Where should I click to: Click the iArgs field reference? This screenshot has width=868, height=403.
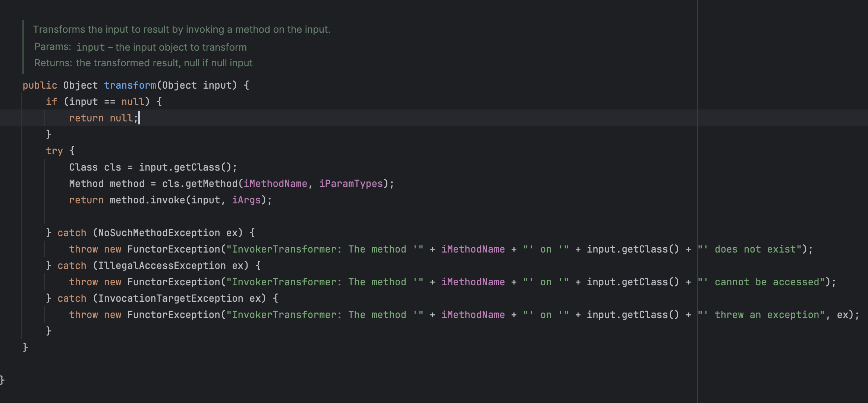(x=246, y=200)
